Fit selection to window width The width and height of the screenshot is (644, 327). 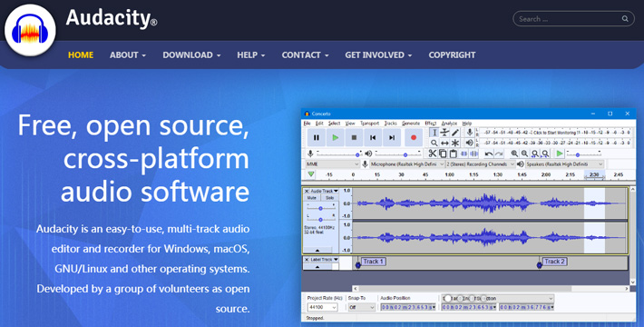point(535,154)
